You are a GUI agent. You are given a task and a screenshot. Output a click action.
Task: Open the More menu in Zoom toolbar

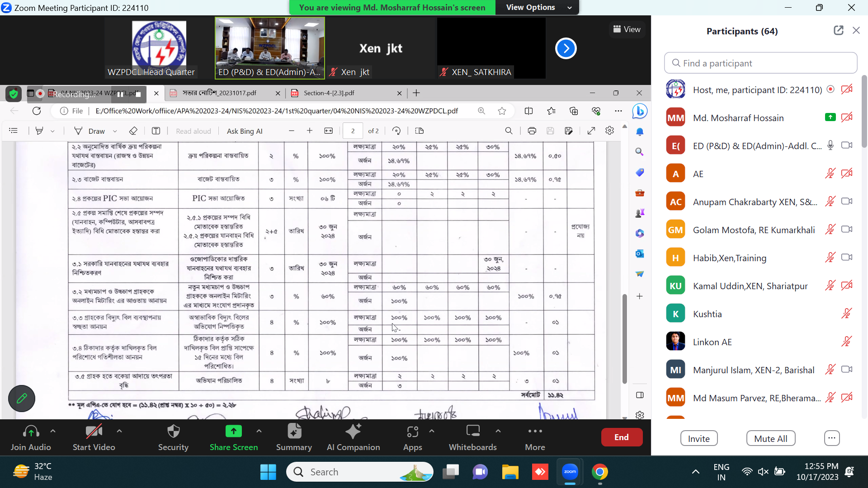(535, 436)
